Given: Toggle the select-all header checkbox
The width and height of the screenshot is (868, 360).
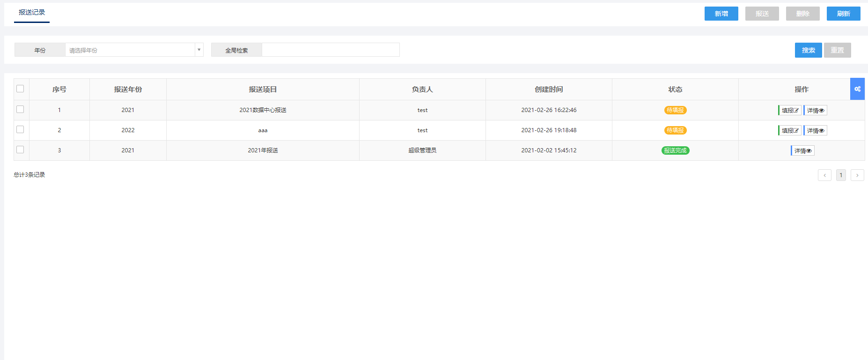Looking at the screenshot, I should click(20, 89).
